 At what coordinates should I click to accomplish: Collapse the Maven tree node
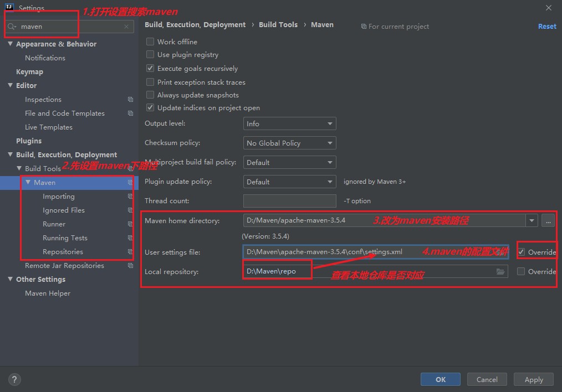click(28, 182)
